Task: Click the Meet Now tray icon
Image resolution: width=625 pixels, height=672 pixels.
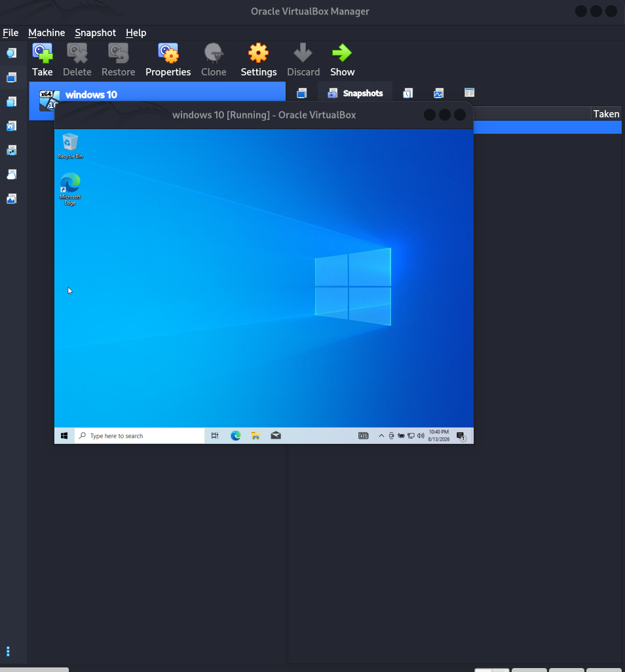Action: (391, 436)
